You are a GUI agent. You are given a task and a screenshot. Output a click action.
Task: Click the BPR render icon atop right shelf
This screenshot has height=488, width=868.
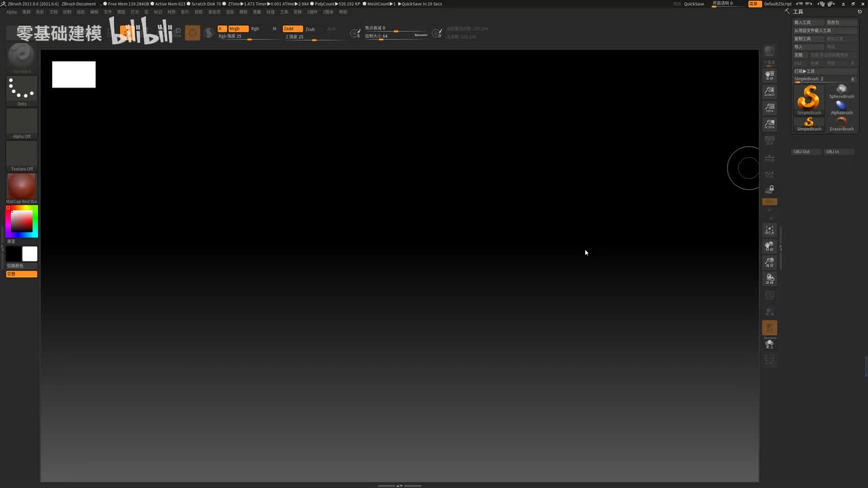pyautogui.click(x=770, y=52)
